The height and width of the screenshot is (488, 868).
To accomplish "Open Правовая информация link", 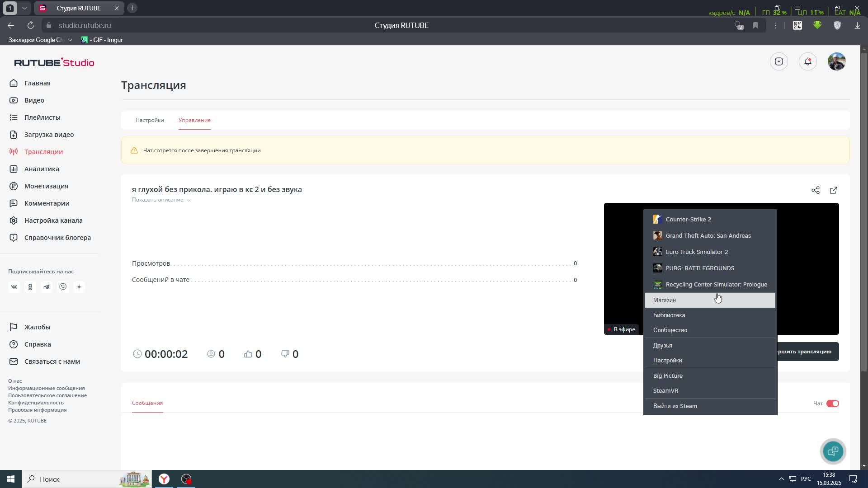I will 37,410.
